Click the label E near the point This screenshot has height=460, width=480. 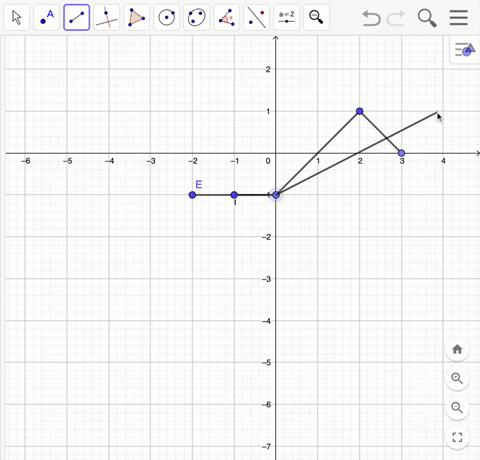199,184
